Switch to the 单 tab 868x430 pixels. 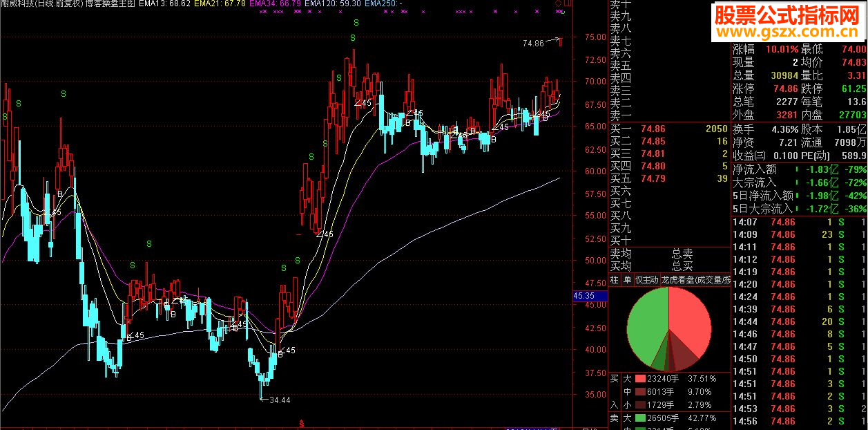click(628, 280)
